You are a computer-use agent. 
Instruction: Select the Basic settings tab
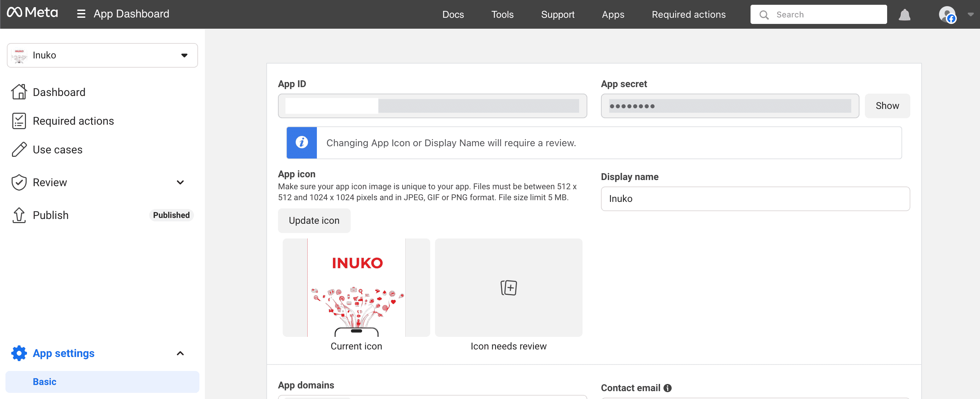[102, 382]
